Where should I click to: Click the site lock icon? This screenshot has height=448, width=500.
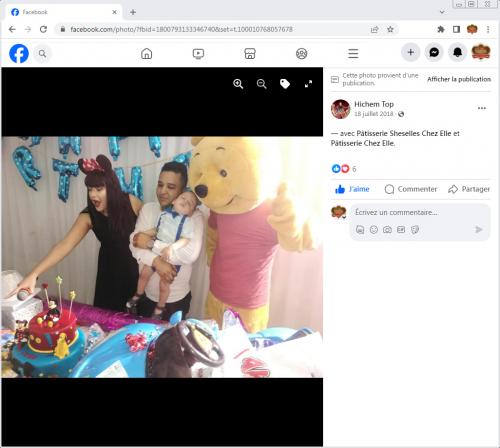click(x=63, y=29)
